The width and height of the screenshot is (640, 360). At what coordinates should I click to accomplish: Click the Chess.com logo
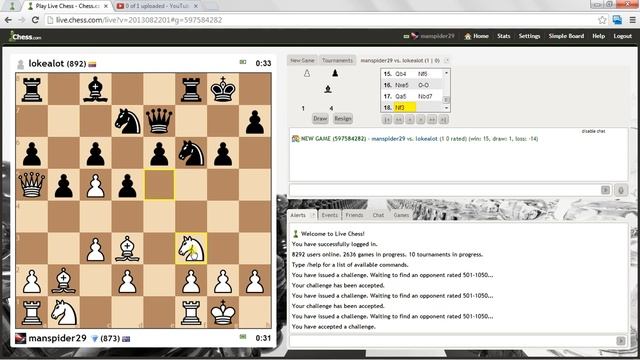click(x=25, y=36)
